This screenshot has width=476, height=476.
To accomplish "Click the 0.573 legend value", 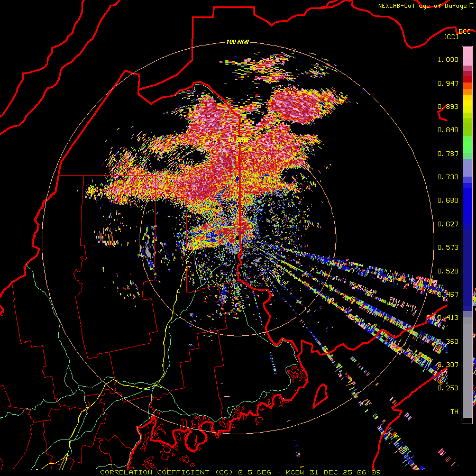I will tap(448, 248).
